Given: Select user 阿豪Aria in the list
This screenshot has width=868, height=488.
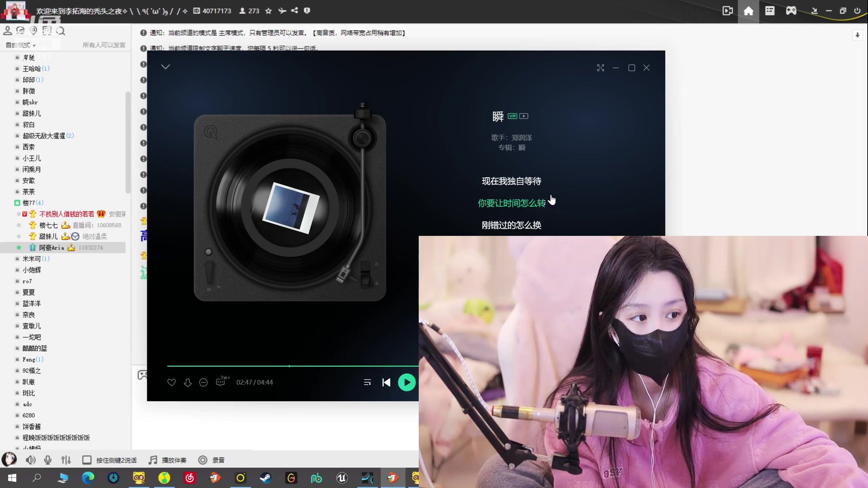Looking at the screenshot, I should [x=52, y=247].
